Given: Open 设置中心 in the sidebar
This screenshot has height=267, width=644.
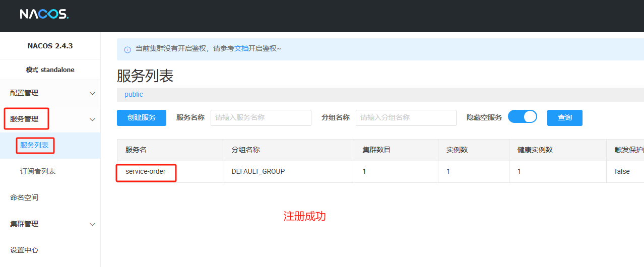Looking at the screenshot, I should coord(24,250).
